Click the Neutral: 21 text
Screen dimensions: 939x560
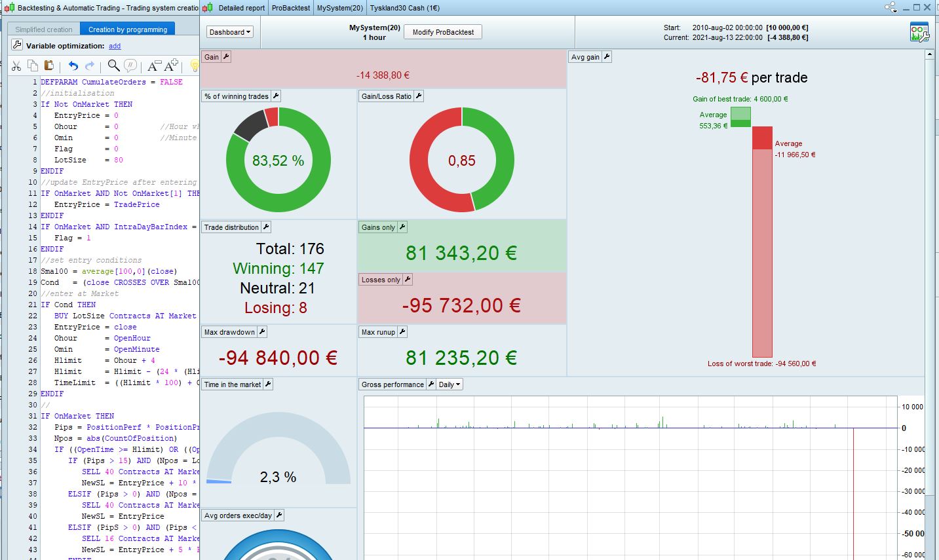(278, 288)
